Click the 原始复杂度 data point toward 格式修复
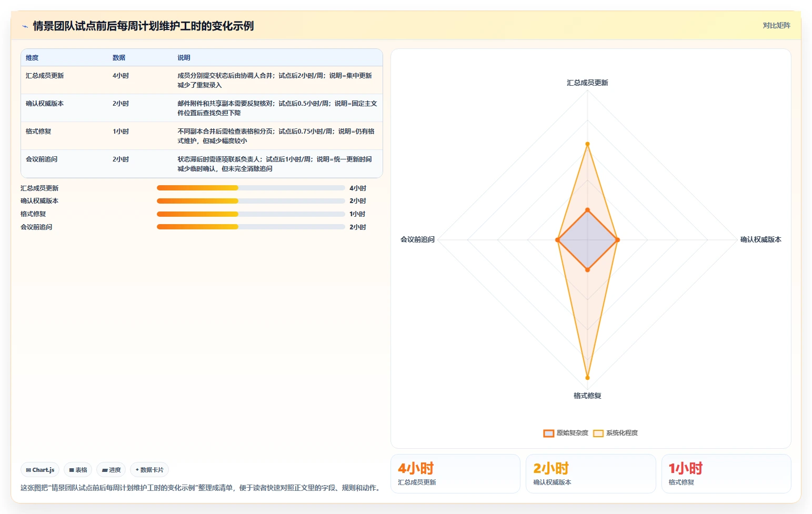This screenshot has width=812, height=514. [587, 270]
